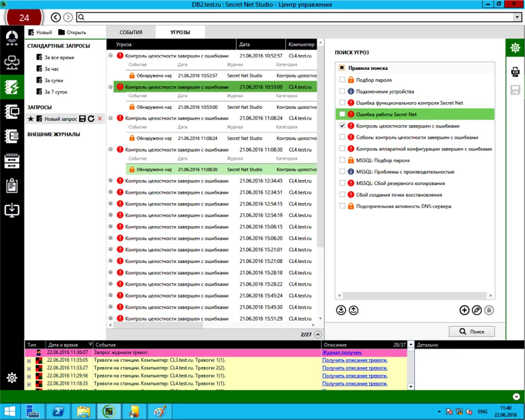
Task: Delete Новый запрос with the red X
Action: [100, 118]
